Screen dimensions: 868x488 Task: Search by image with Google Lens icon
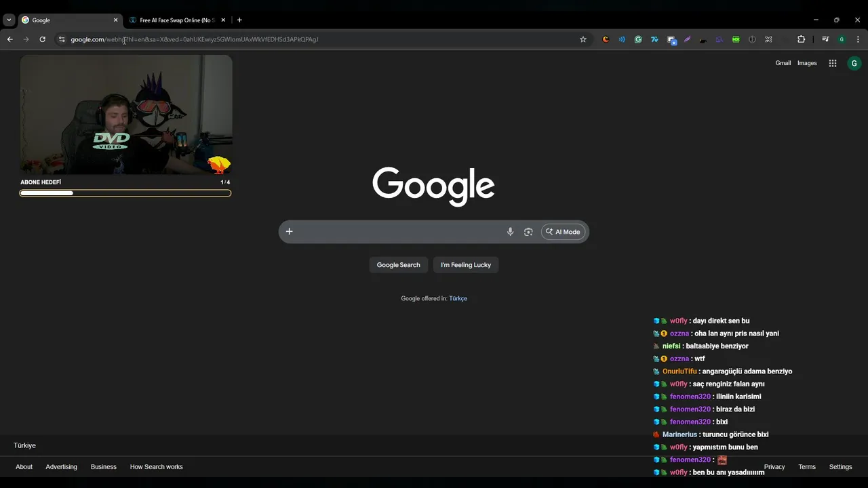(x=528, y=232)
